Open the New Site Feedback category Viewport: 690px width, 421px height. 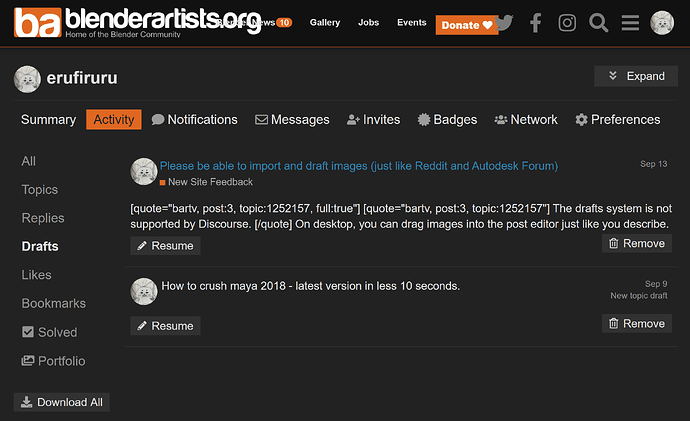tap(206, 182)
